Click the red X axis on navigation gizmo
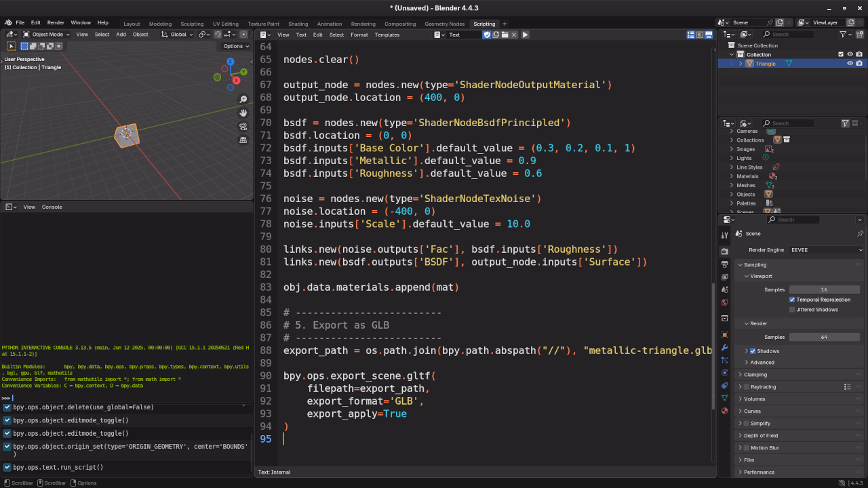 tap(236, 80)
